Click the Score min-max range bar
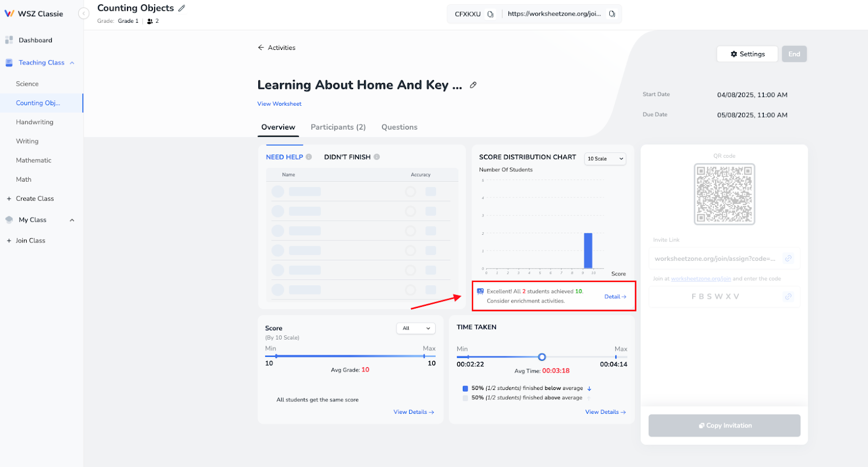This screenshot has height=467, width=868. (350, 356)
